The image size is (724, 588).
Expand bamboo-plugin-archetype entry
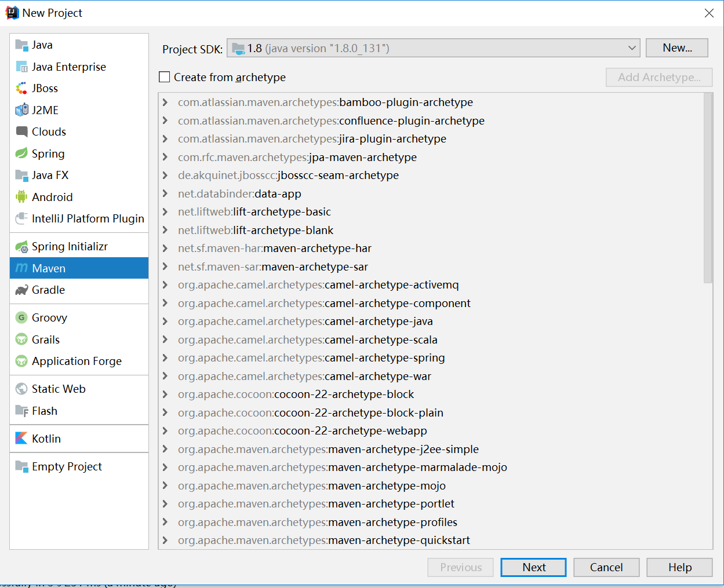point(165,103)
